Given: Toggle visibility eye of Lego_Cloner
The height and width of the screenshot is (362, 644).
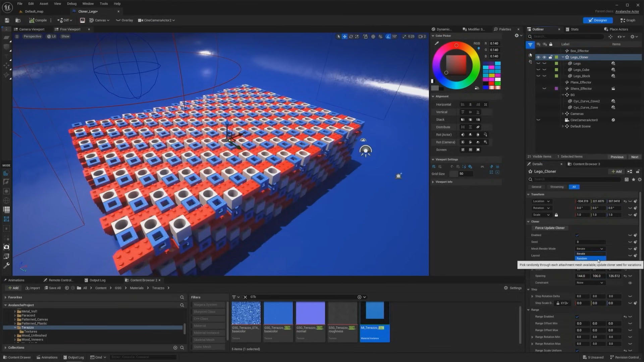Looking at the screenshot, I should 538,57.
